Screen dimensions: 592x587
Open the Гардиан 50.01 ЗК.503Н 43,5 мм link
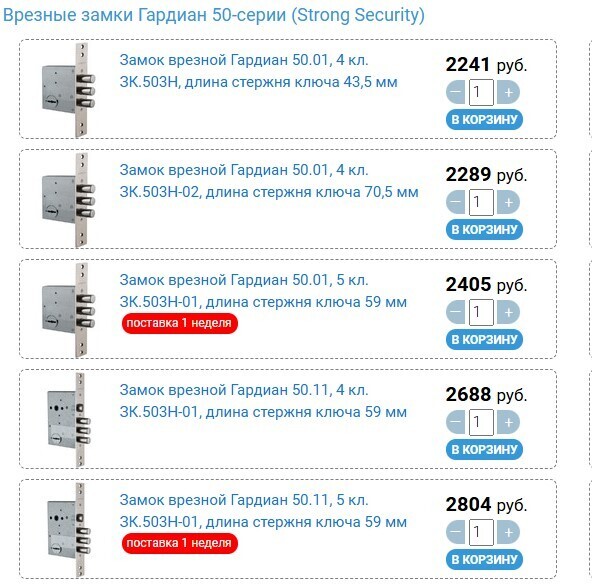pyautogui.click(x=258, y=71)
